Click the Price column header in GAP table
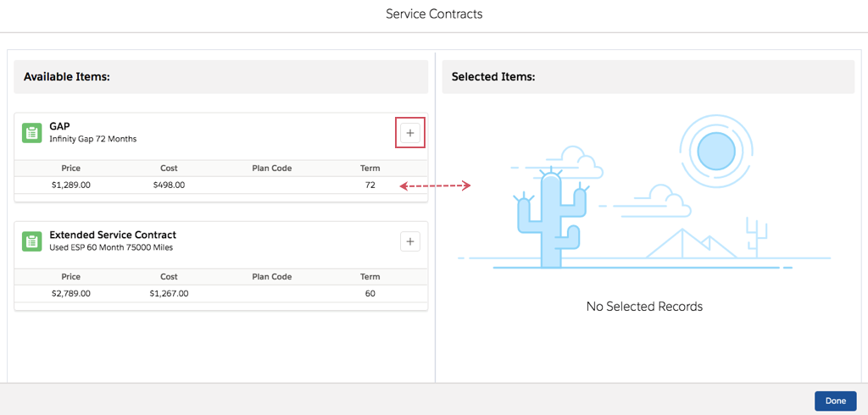868x415 pixels. pyautogui.click(x=70, y=169)
